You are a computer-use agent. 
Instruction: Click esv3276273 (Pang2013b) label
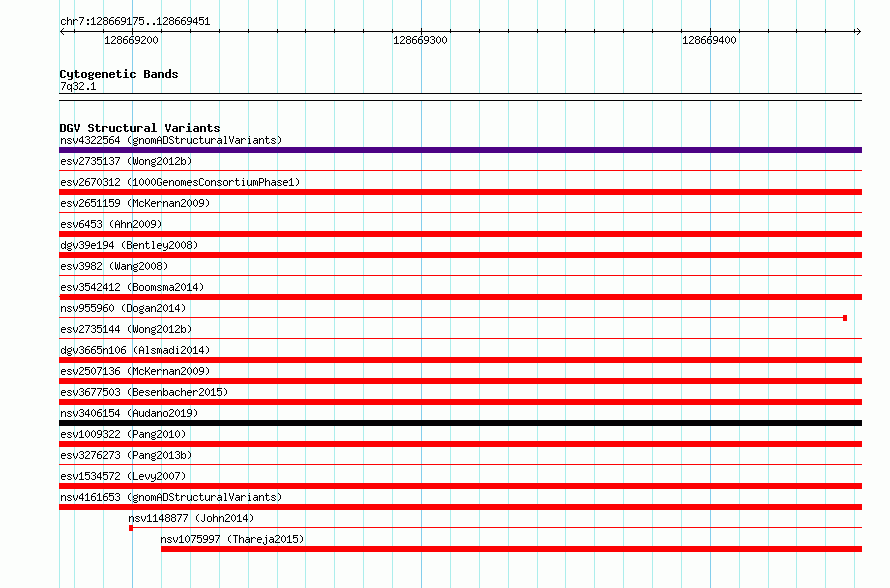[126, 455]
